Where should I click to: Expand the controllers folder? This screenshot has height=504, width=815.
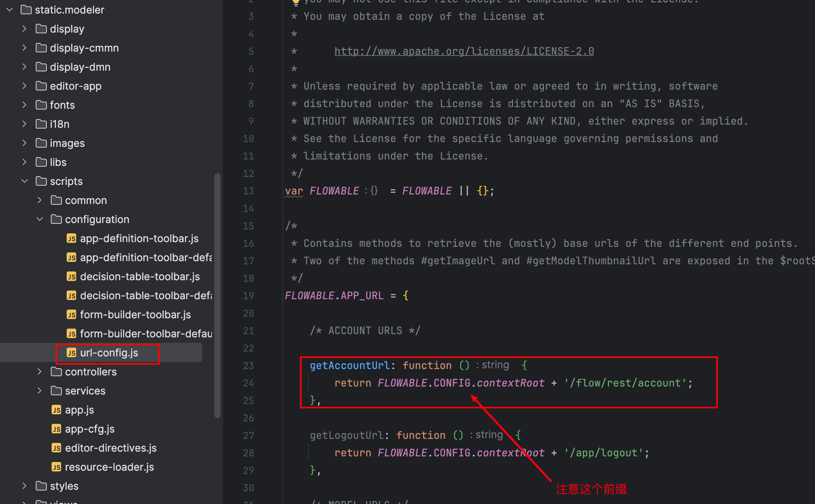point(40,372)
